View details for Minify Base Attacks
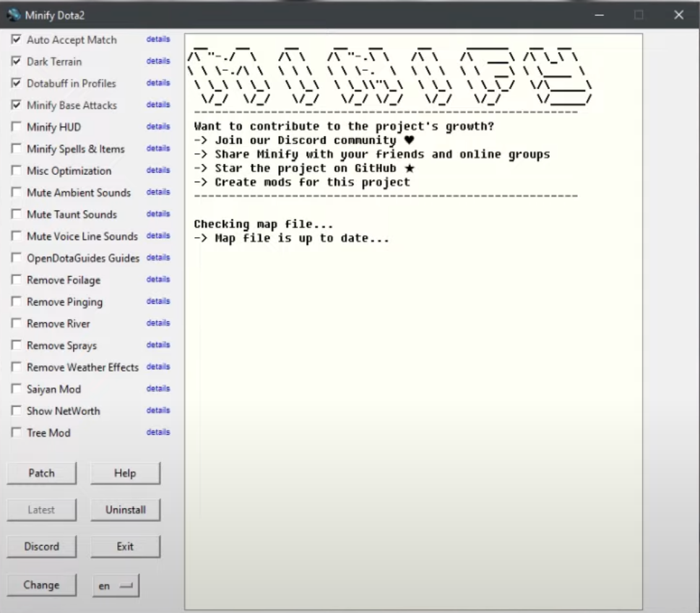Screen dimensions: 700x613 click(158, 105)
